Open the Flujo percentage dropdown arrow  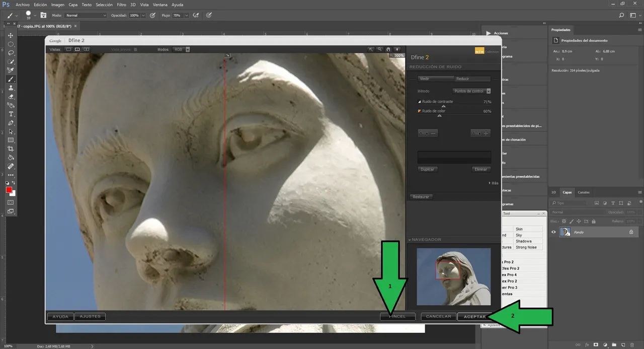pyautogui.click(x=187, y=16)
